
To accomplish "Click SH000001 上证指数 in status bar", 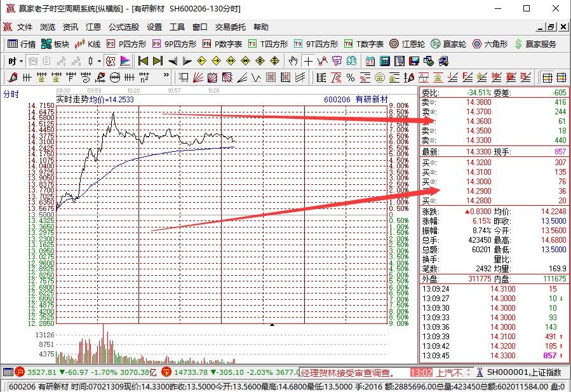I will tap(523, 372).
